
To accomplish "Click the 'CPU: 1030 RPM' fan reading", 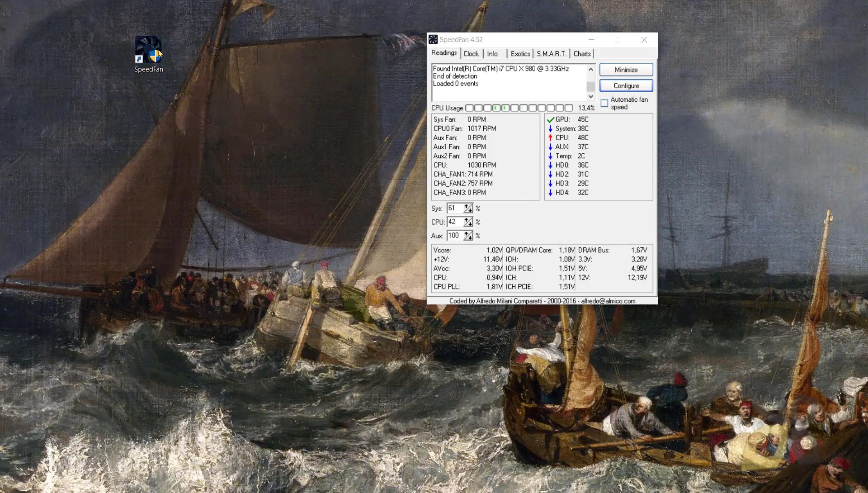I will pyautogui.click(x=465, y=166).
